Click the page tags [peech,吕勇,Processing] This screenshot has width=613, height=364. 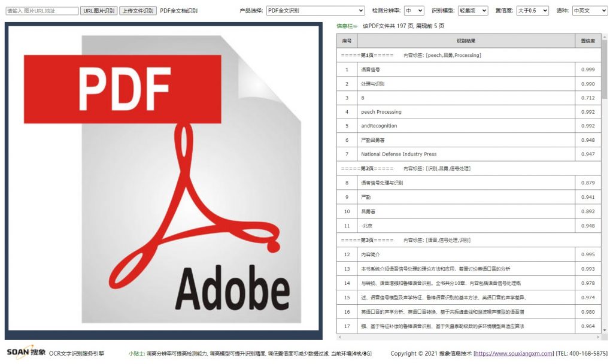tap(454, 55)
